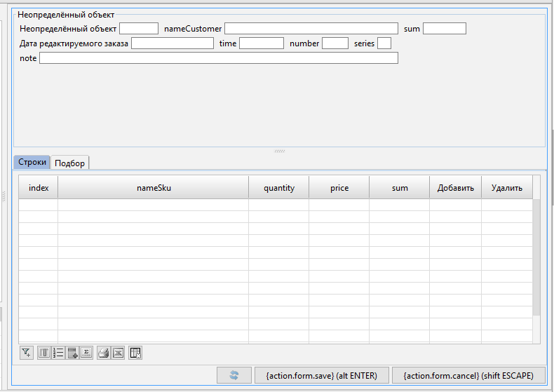The height and width of the screenshot is (392, 554).
Task: Click the add filter funnel icon
Action: click(x=27, y=353)
